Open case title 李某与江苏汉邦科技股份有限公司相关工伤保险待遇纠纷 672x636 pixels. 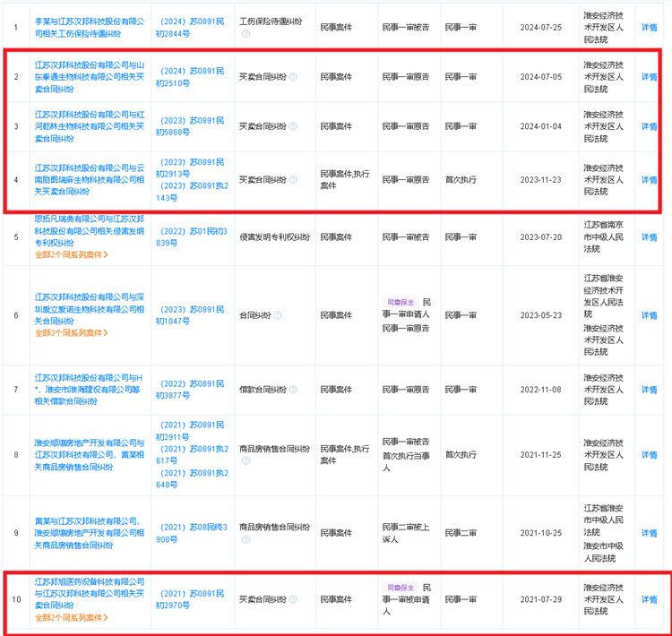click(90, 28)
